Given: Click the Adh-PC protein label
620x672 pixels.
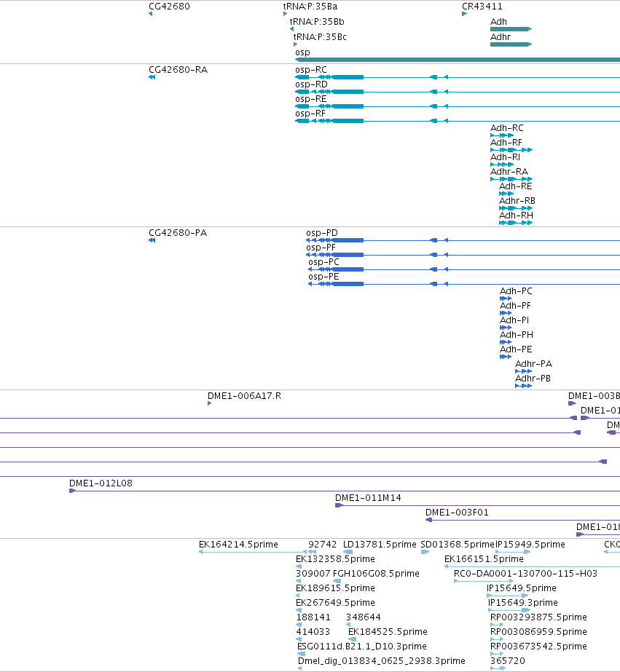Looking at the screenshot, I should pos(517,291).
